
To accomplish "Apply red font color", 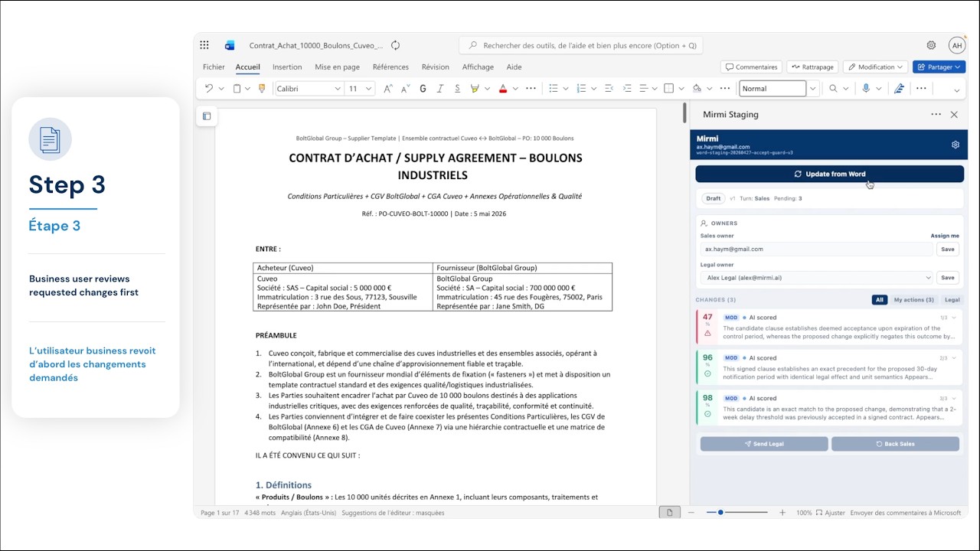I will pyautogui.click(x=503, y=89).
